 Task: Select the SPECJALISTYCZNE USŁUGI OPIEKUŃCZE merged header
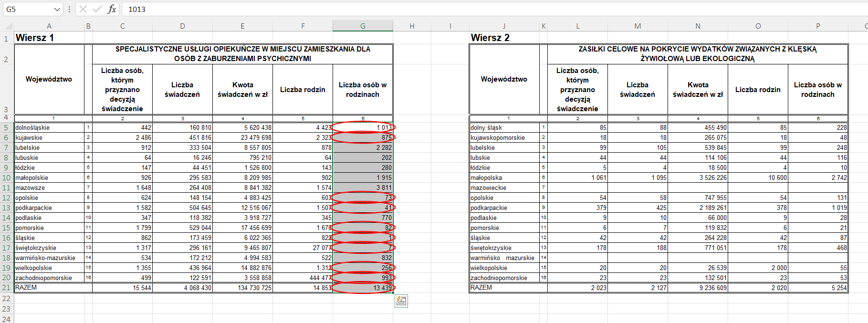[242, 54]
